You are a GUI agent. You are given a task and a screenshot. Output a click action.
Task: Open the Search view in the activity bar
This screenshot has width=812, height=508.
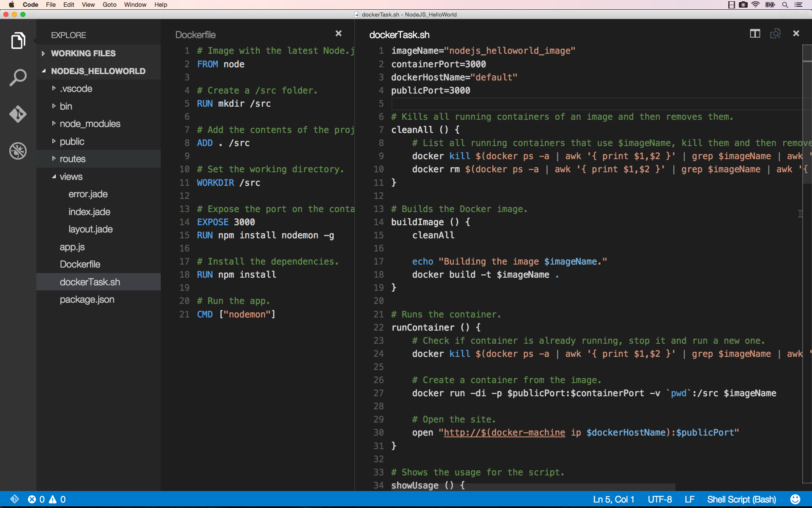click(x=18, y=77)
